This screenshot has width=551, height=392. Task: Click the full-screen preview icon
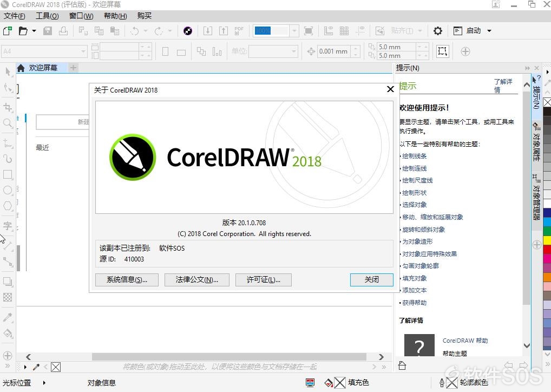[308, 31]
